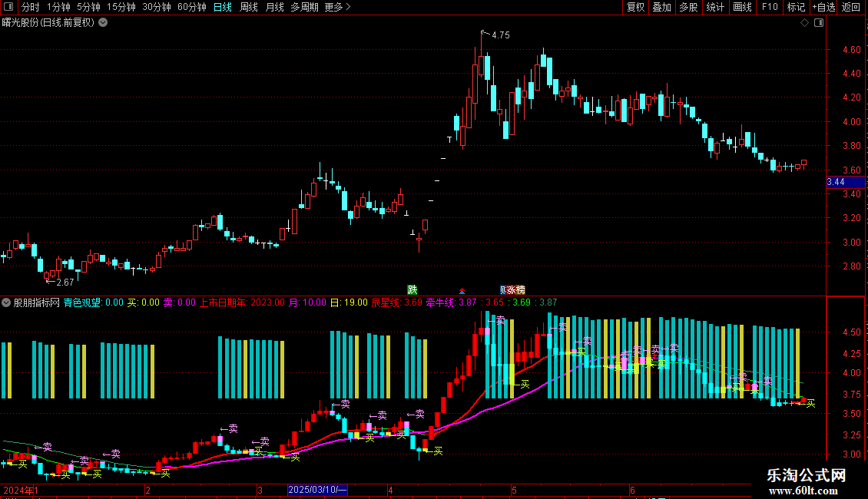Open the 股朋指标网 indicator dropdown
The width and height of the screenshot is (868, 499).
click(x=6, y=302)
